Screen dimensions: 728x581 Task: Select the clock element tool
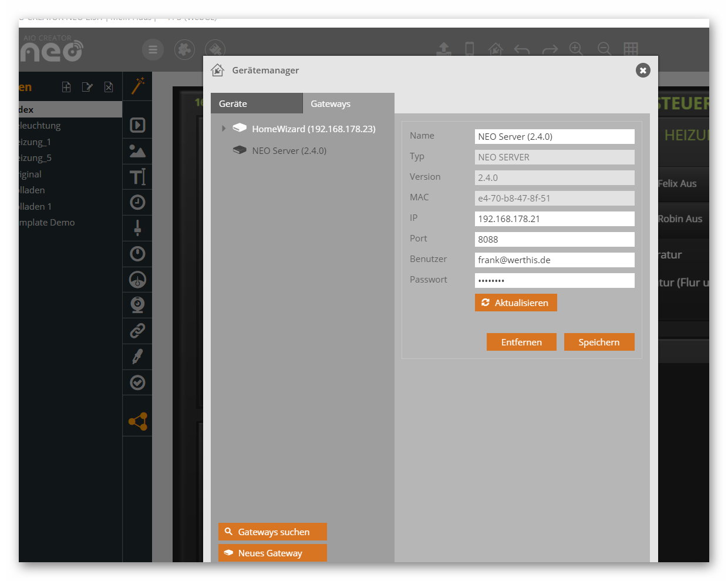coord(137,202)
